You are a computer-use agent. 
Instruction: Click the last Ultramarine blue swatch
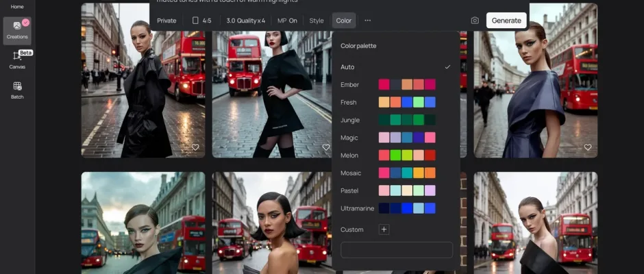430,208
